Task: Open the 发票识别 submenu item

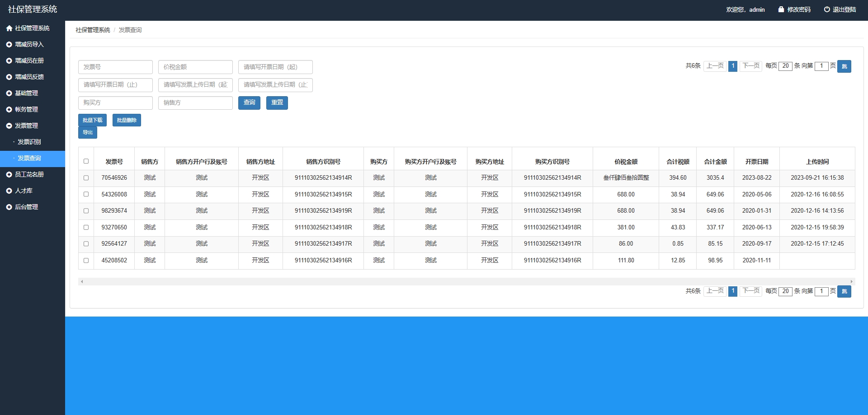Action: pos(33,142)
